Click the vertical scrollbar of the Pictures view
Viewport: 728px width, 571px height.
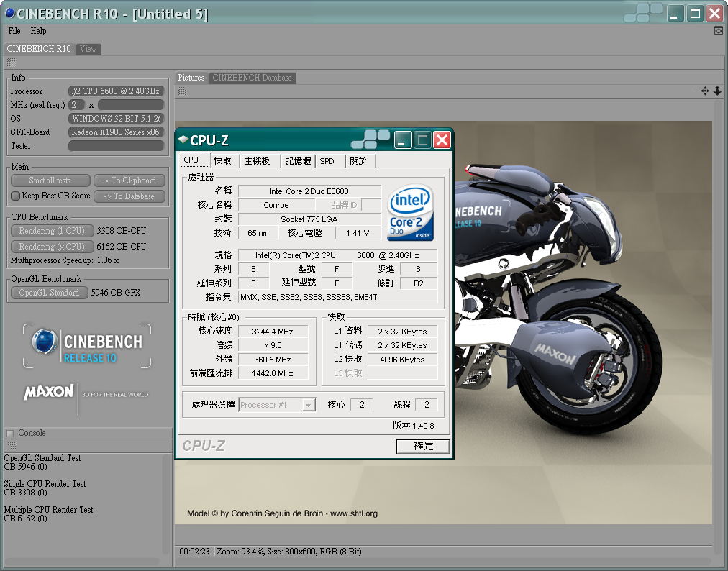pos(718,324)
